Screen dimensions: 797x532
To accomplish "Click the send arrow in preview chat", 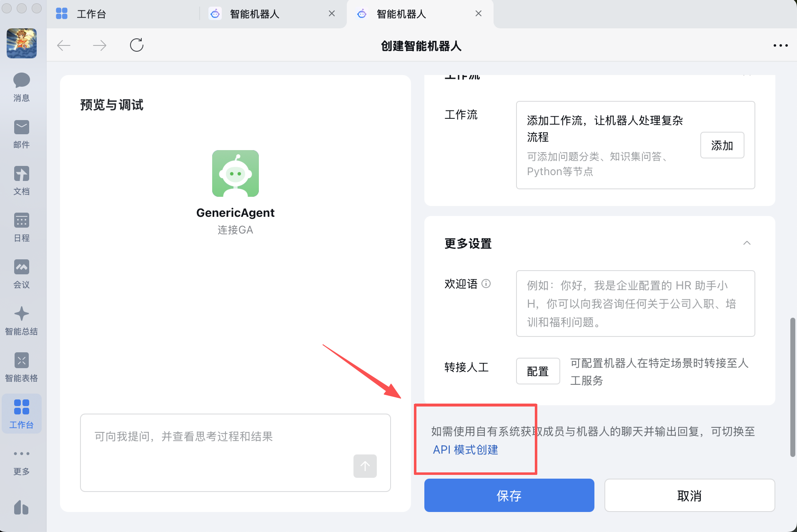I will point(365,466).
